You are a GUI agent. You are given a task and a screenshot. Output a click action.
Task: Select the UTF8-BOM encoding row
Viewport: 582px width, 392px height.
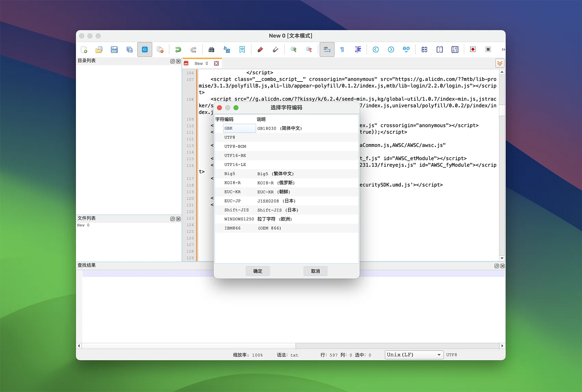pos(287,147)
